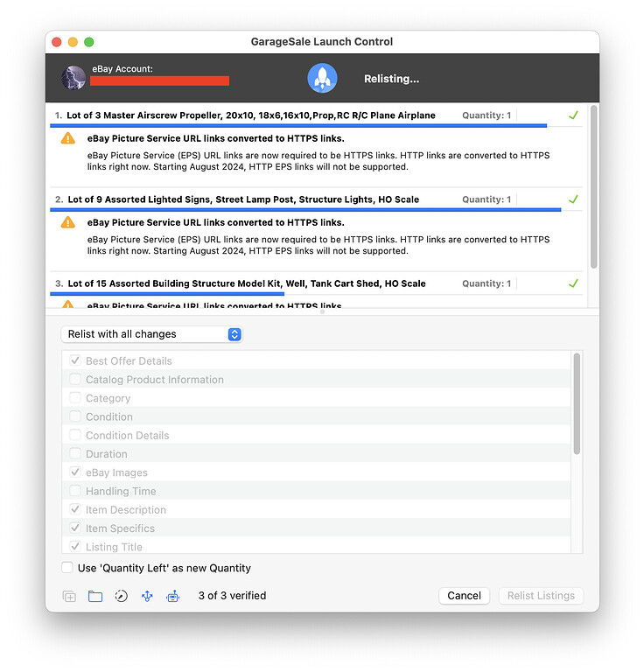This screenshot has height=672, width=644.
Task: Click Quantity: 1 on listing 3 row
Action: (486, 283)
